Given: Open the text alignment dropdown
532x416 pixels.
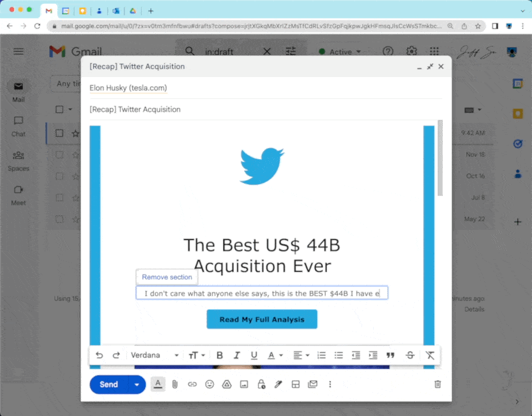Looking at the screenshot, I should [301, 355].
